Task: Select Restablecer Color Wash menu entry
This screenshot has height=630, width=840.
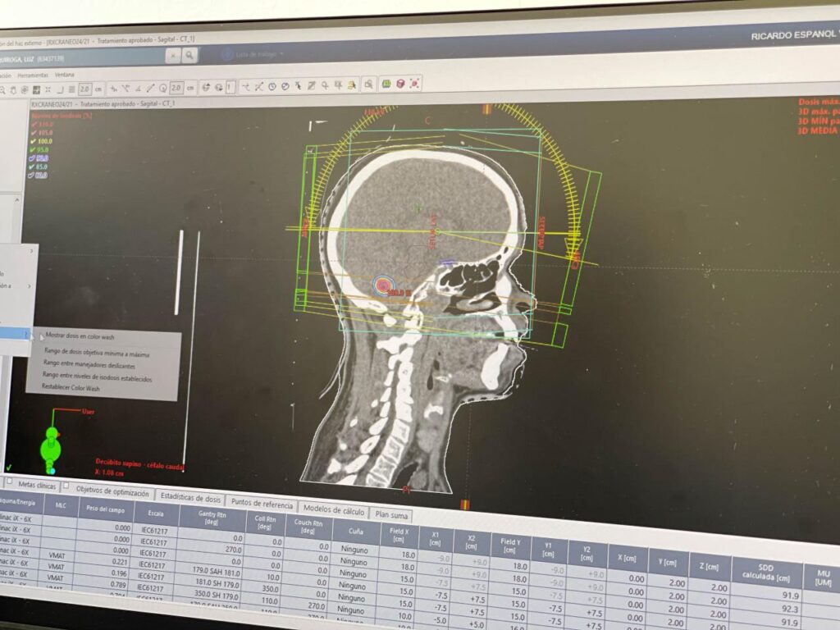Action: click(x=70, y=387)
